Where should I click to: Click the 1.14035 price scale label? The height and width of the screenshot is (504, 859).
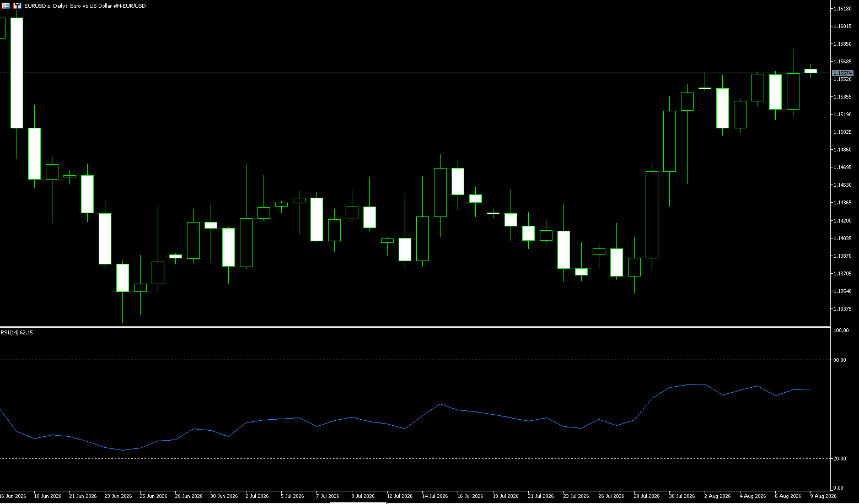point(842,239)
